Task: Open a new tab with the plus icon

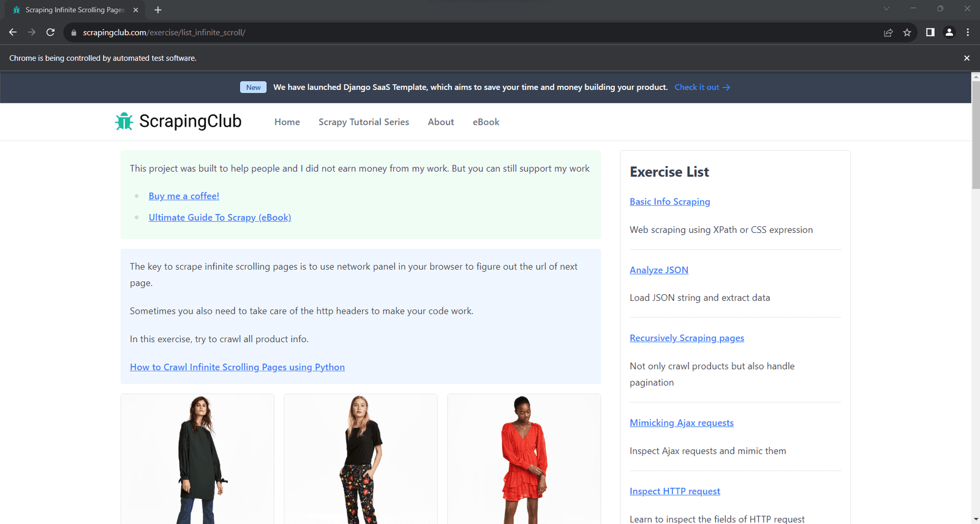Action: [158, 10]
